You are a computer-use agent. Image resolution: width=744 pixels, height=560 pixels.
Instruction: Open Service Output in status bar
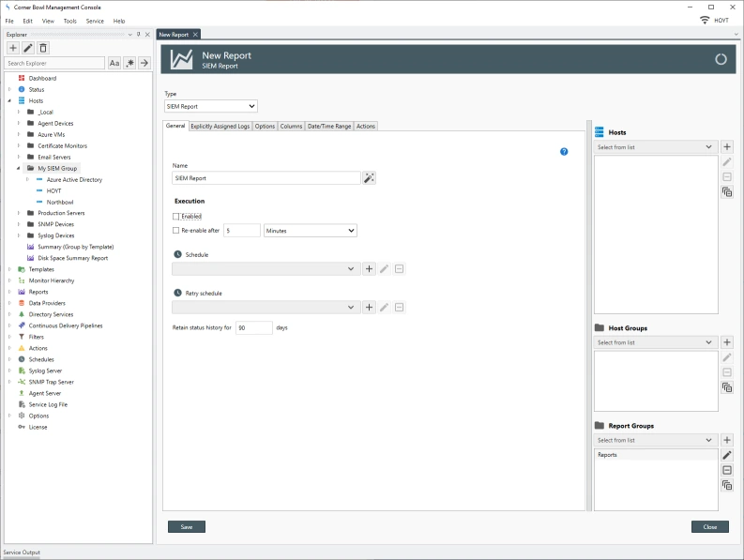22,552
